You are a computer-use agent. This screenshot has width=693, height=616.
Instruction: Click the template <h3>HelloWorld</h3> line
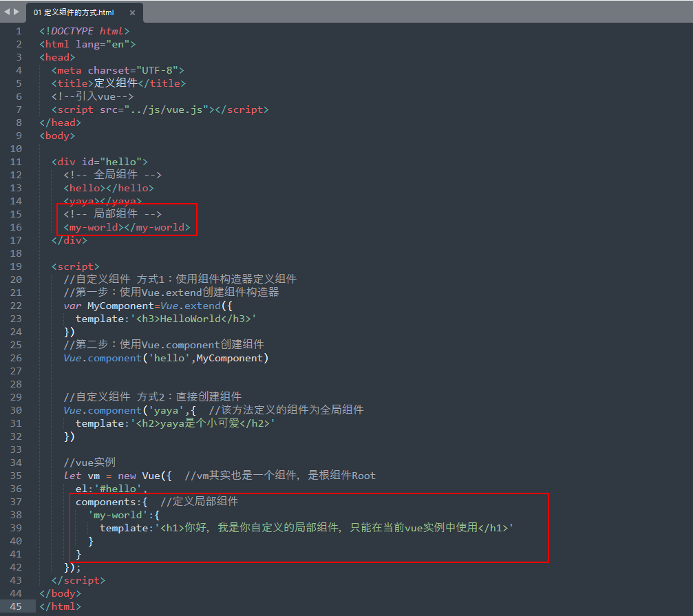coord(166,319)
